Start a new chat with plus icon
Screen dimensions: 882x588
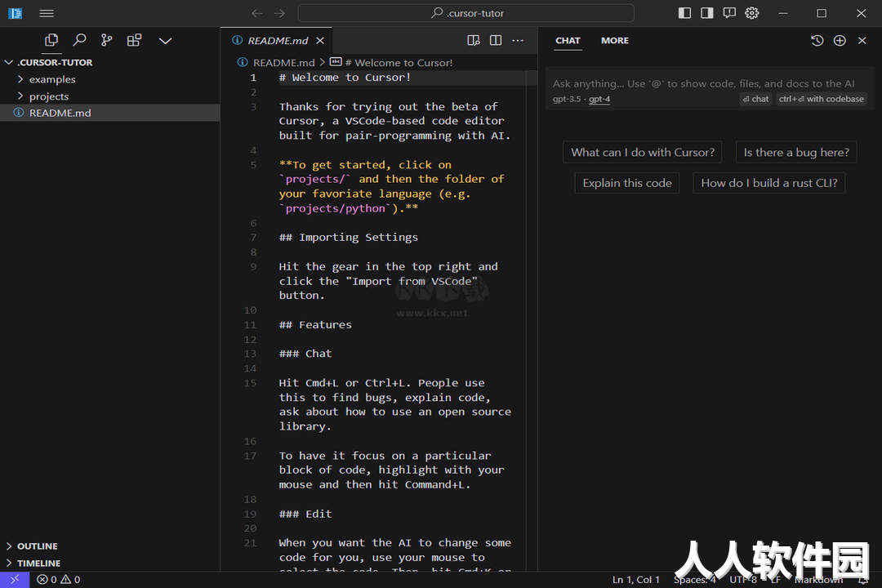click(x=840, y=41)
